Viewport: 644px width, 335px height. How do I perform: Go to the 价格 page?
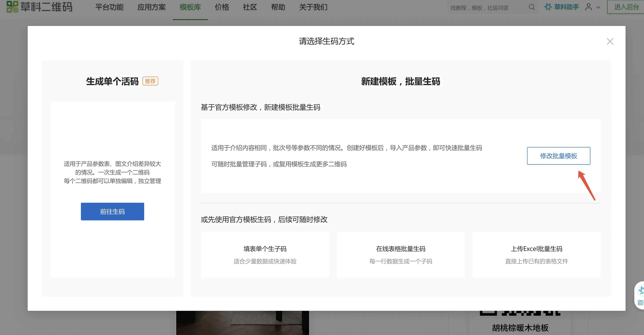click(222, 7)
